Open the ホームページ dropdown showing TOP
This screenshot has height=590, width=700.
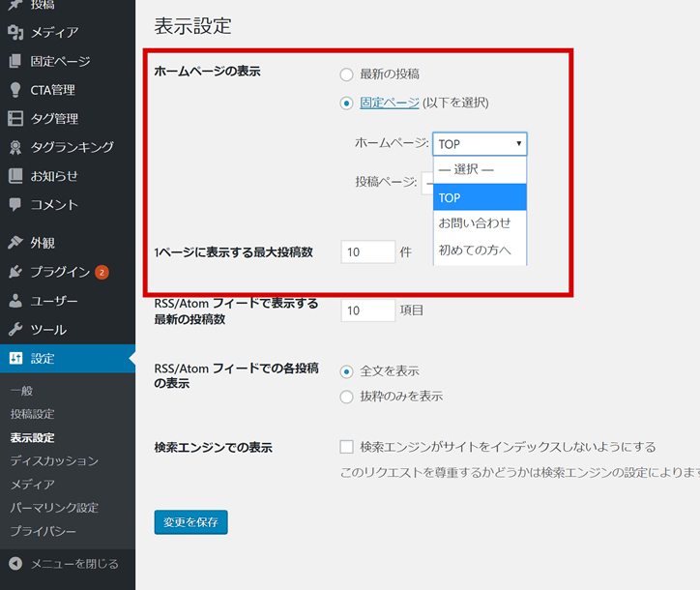pyautogui.click(x=480, y=144)
